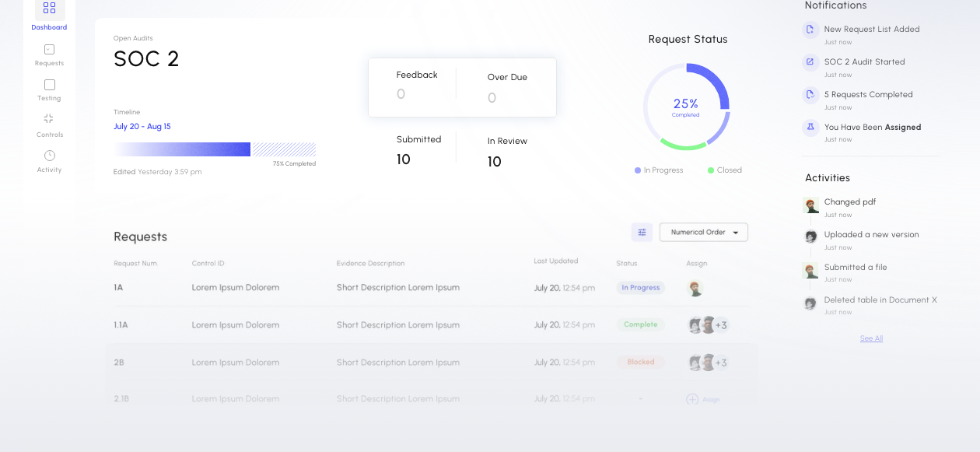Click the Complete status badge in row 1.1A
This screenshot has width=980, height=452.
[641, 324]
